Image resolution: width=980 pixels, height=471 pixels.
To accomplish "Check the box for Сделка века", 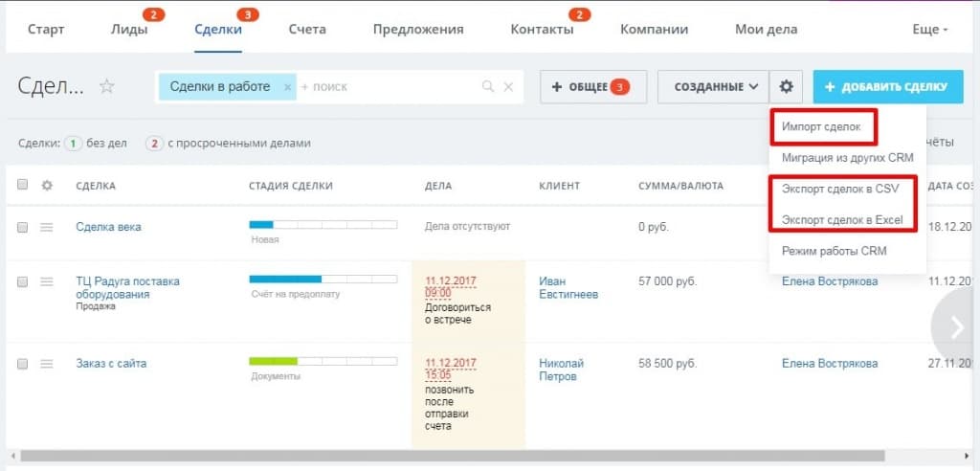I will click(23, 227).
